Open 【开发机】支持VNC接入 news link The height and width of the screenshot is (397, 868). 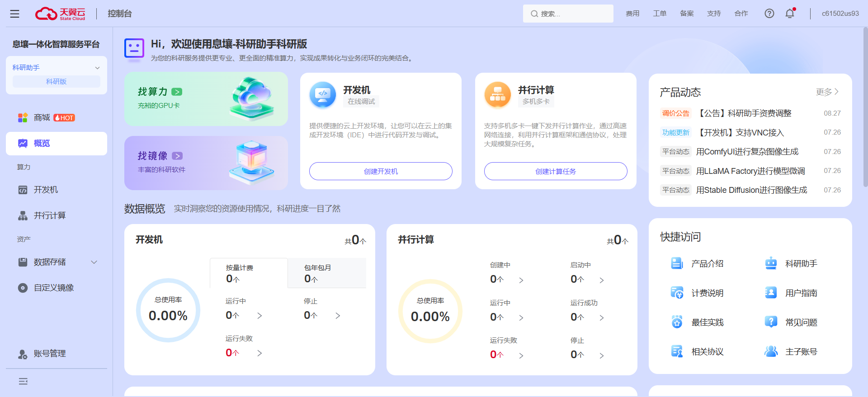[741, 133]
